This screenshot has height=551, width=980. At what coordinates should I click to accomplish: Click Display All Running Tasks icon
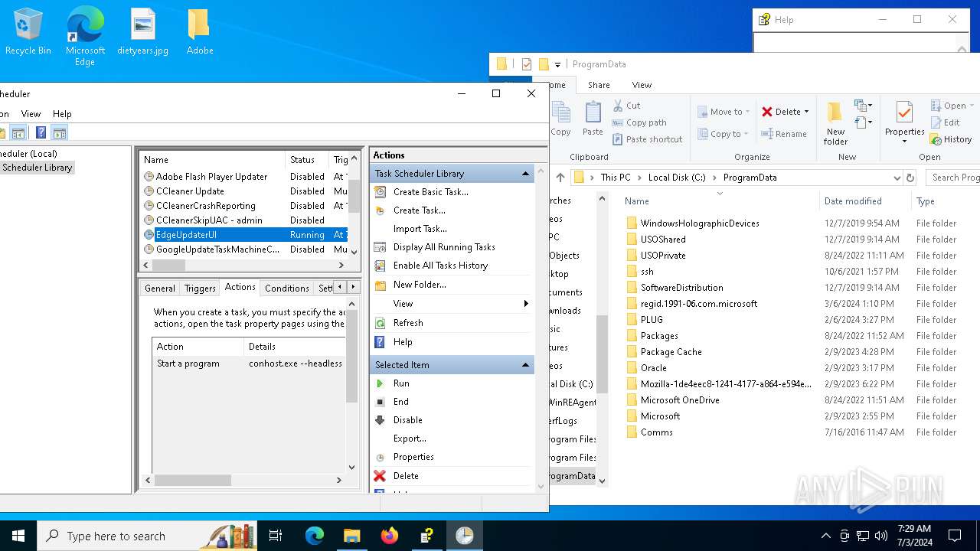[x=380, y=247]
